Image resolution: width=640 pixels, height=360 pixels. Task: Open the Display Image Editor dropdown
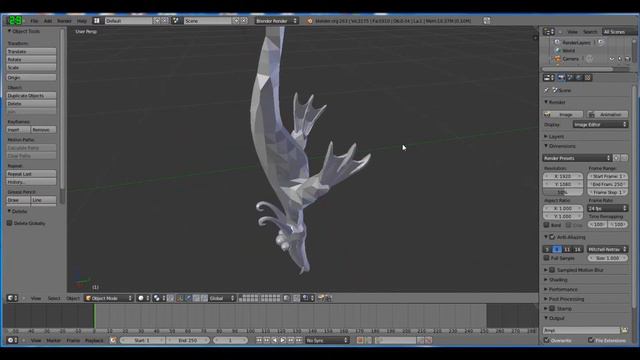600,124
